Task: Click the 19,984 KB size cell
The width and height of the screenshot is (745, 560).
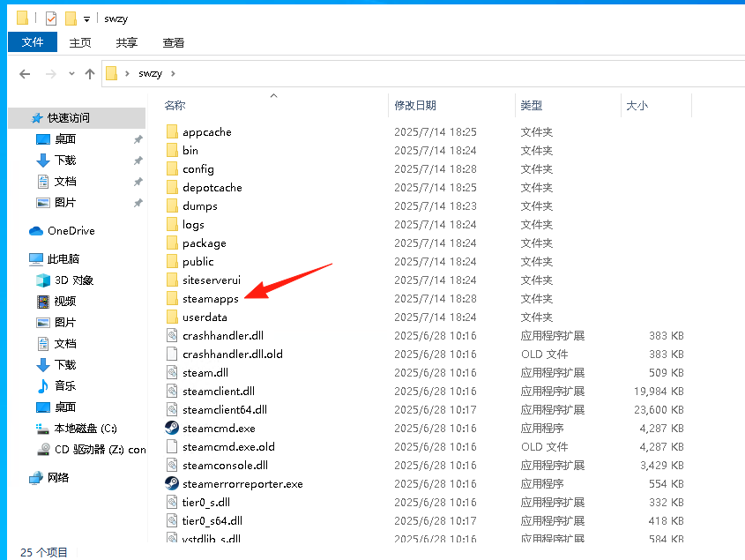Action: [x=659, y=392]
